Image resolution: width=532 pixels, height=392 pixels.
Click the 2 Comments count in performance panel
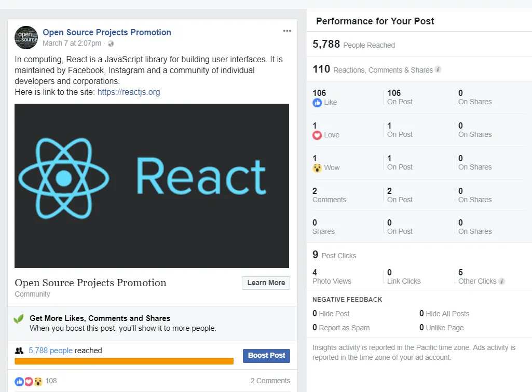point(329,195)
